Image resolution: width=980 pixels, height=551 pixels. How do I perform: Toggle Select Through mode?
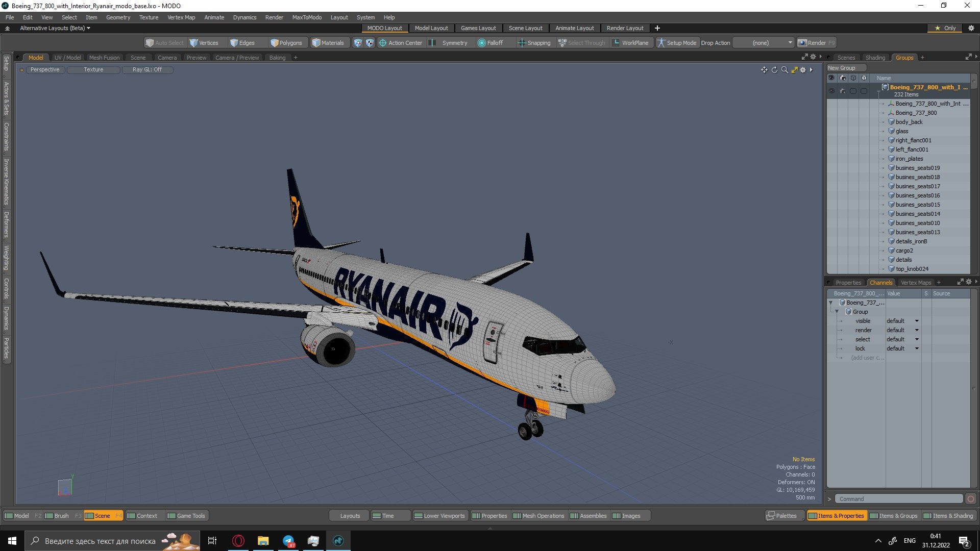point(582,43)
